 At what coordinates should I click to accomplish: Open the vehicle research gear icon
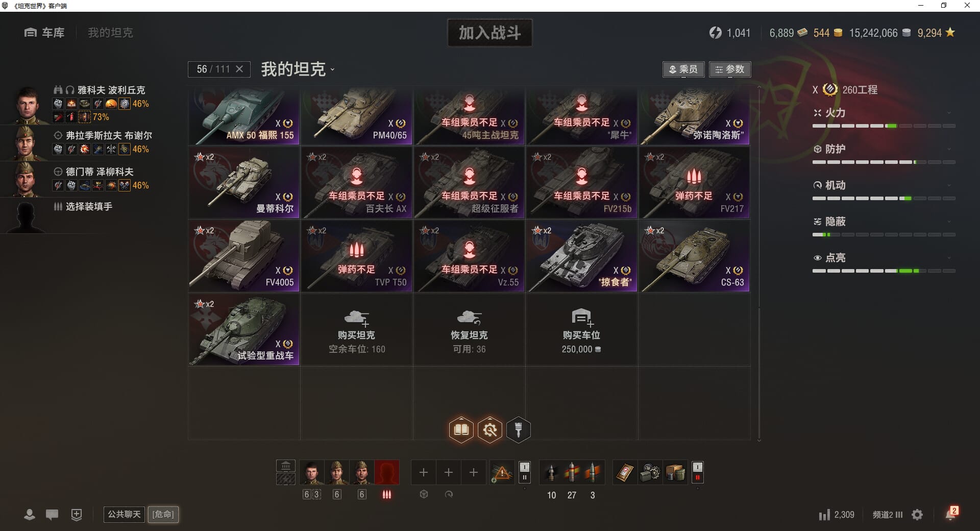(x=490, y=430)
